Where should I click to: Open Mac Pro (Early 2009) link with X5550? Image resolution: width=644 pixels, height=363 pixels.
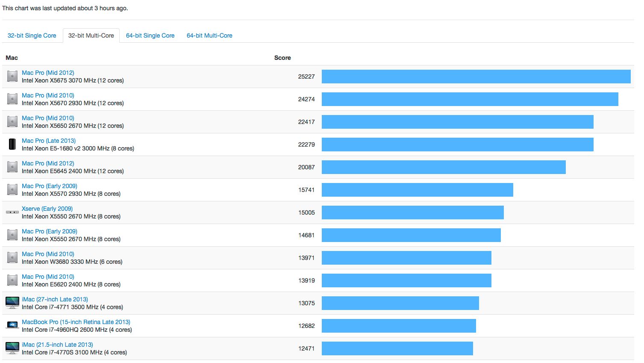coord(50,231)
